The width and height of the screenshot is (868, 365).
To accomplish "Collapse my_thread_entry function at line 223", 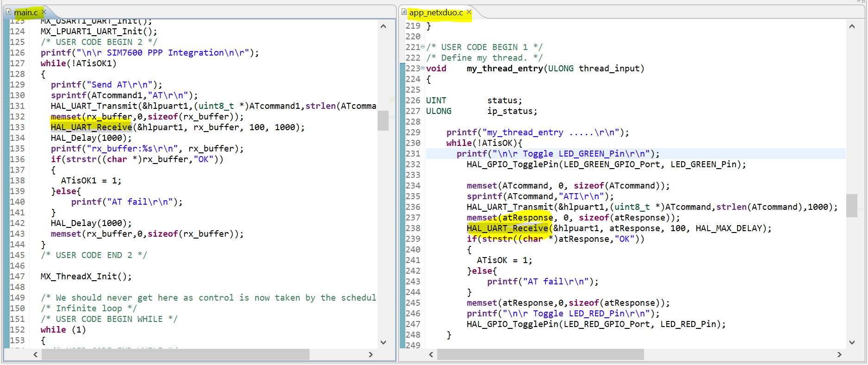I will point(422,68).
